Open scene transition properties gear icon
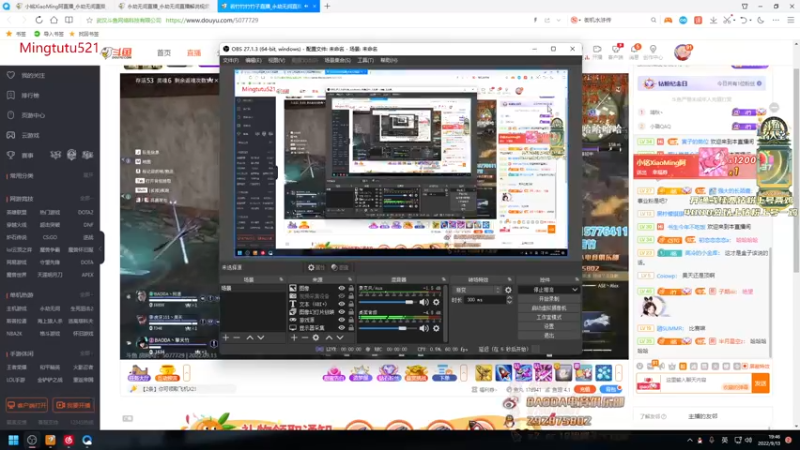Viewport: 800px width, 450px height. point(508,290)
